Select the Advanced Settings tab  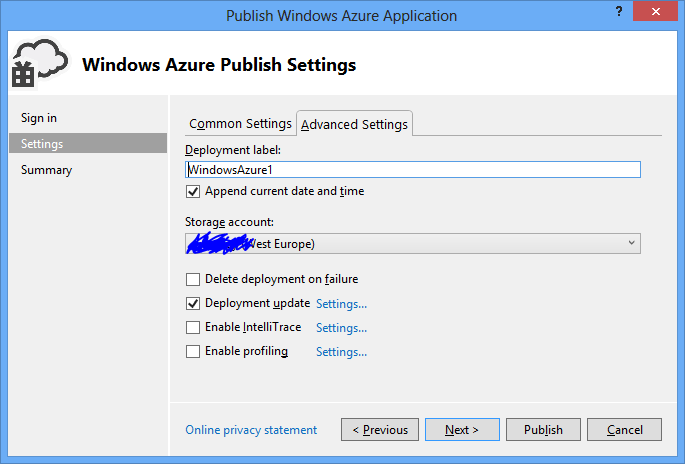(354, 124)
